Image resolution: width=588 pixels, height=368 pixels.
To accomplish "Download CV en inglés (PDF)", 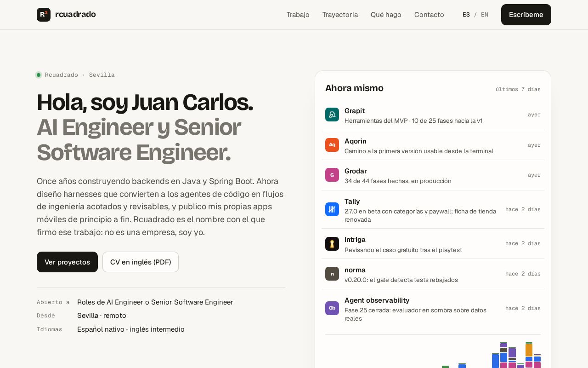I will pos(141,262).
